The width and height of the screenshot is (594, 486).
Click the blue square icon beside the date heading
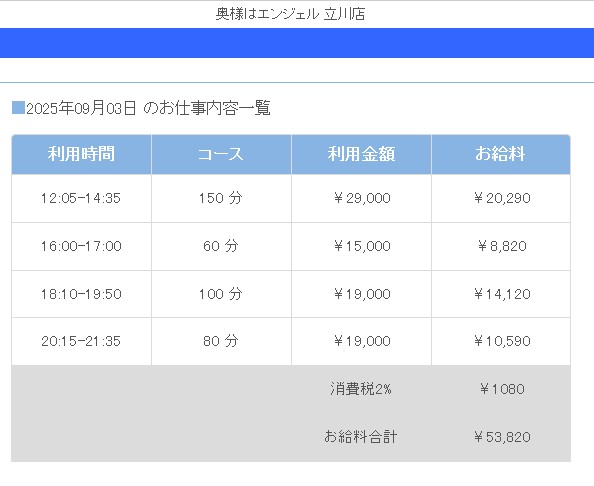[x=18, y=108]
